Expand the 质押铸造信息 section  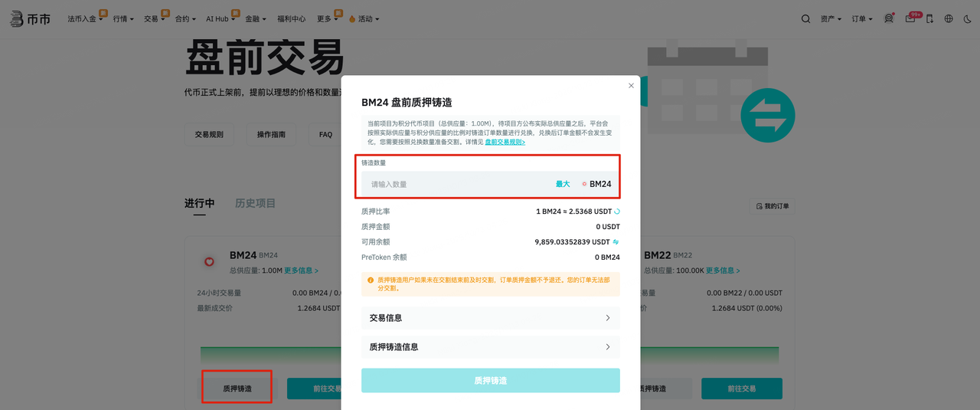point(490,347)
